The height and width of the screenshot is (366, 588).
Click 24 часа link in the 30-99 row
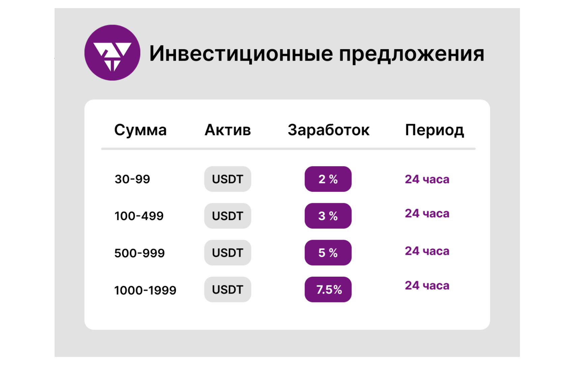(x=427, y=179)
